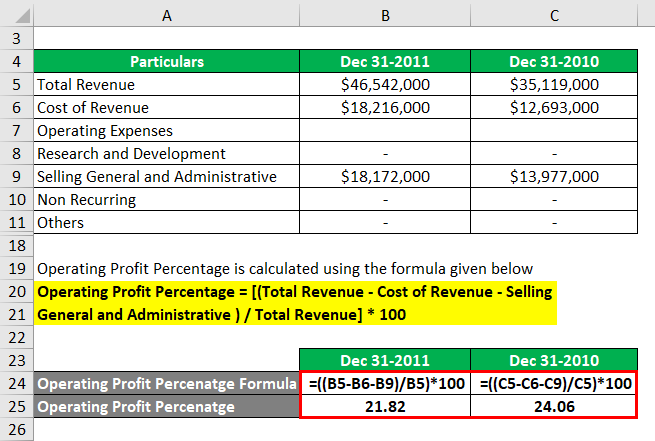
Task: Select row 24 header
Action: click(17, 383)
